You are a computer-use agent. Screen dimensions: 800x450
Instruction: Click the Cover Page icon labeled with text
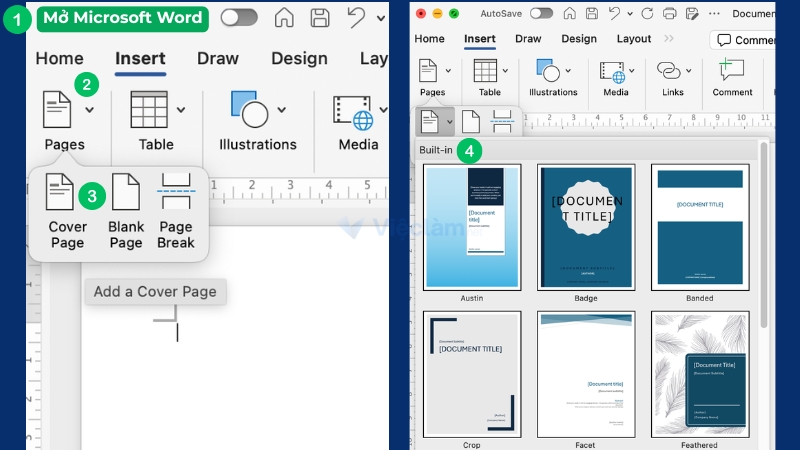(67, 210)
